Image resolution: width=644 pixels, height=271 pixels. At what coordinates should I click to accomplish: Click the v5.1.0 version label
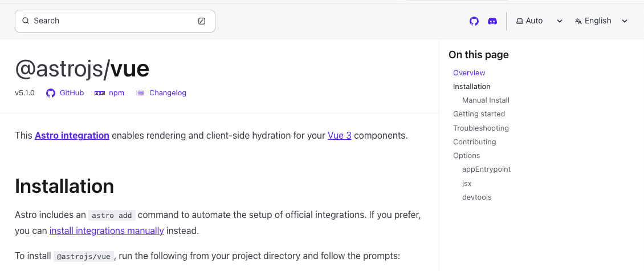(25, 93)
